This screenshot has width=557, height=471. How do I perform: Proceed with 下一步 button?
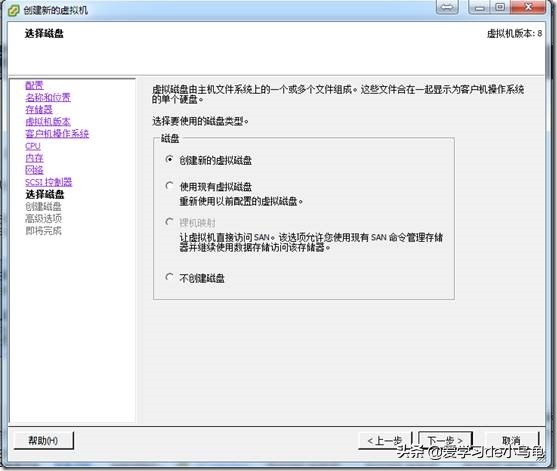click(x=445, y=441)
